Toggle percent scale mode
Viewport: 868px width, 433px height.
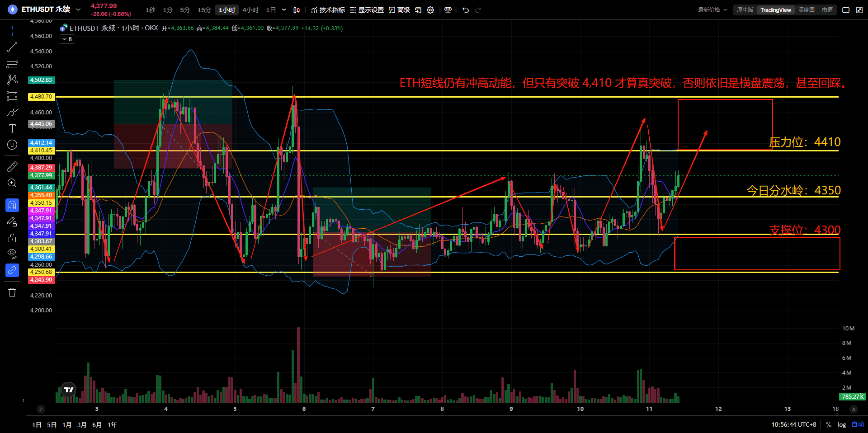tap(829, 425)
